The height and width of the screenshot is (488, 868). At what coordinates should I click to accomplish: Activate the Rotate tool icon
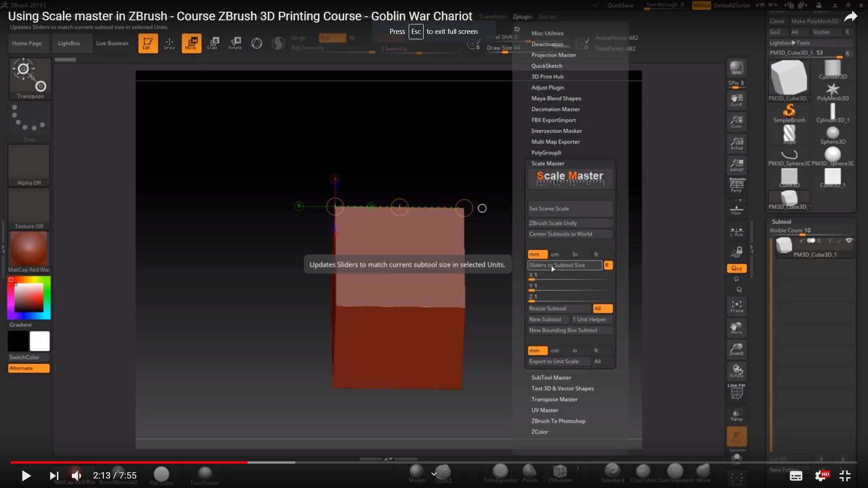(235, 43)
